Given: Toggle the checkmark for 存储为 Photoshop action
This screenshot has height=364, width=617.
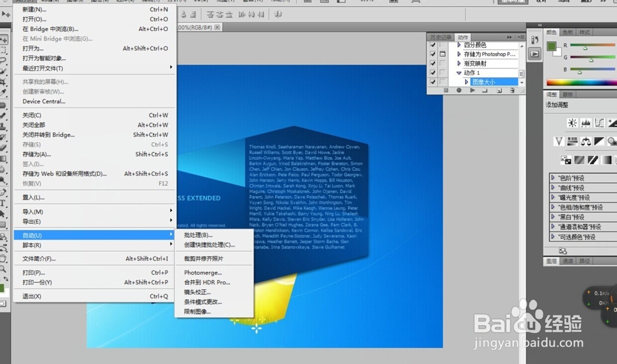Looking at the screenshot, I should 433,54.
